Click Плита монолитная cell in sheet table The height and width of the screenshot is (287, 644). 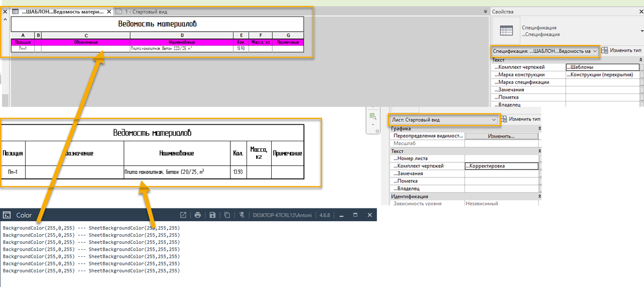(x=178, y=172)
